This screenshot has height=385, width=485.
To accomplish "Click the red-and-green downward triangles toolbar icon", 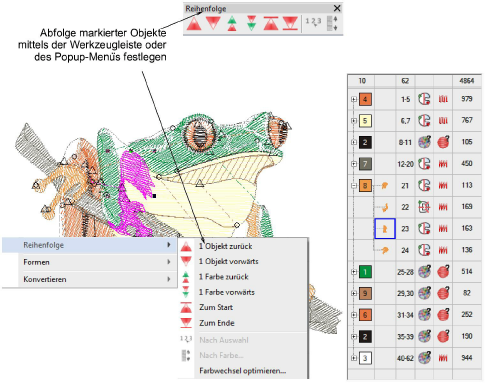I will (x=252, y=24).
